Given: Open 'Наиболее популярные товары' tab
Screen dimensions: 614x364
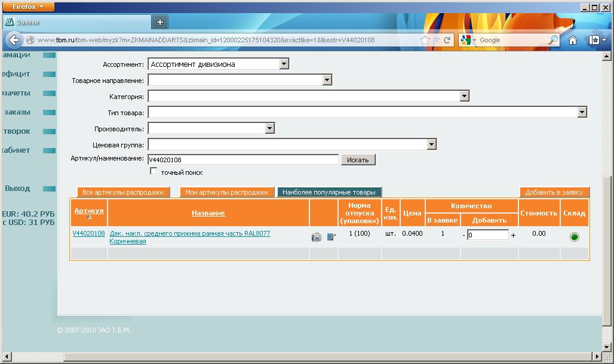Looking at the screenshot, I should 329,192.
